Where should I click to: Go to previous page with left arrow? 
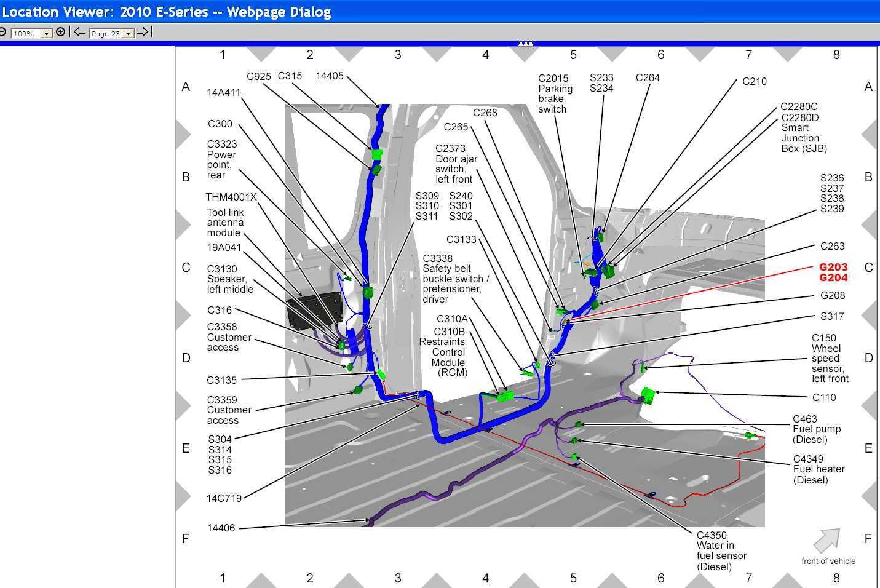coord(80,32)
